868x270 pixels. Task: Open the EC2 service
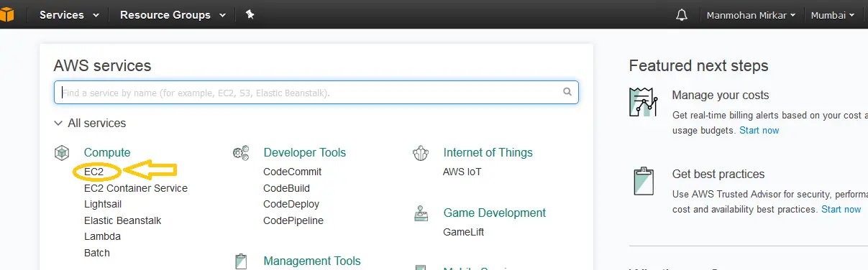coord(94,172)
